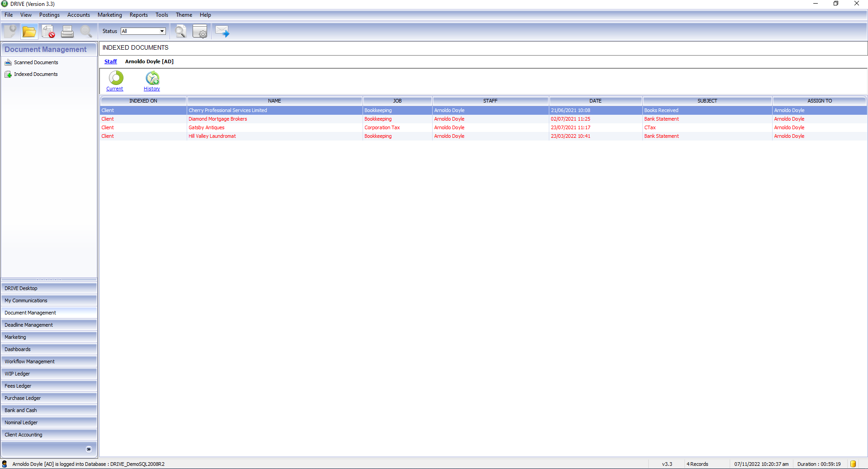868x469 pixels.
Task: Open the Help menu
Action: click(205, 15)
